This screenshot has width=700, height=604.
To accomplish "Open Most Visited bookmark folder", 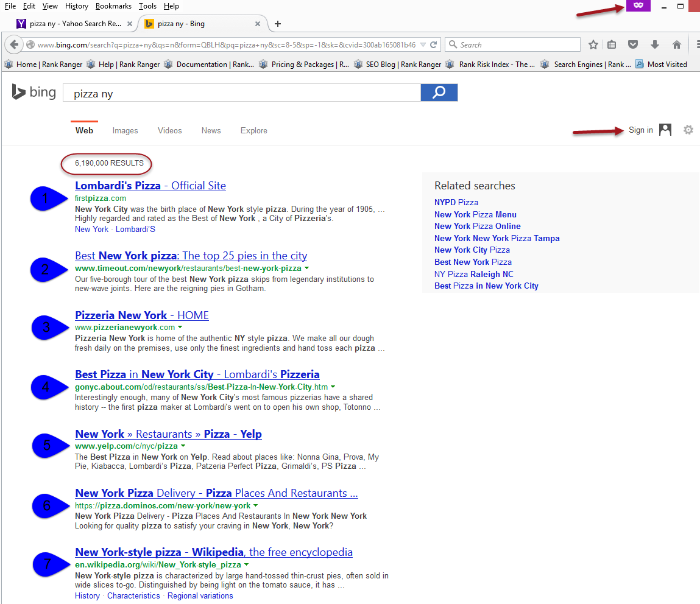I will 662,65.
